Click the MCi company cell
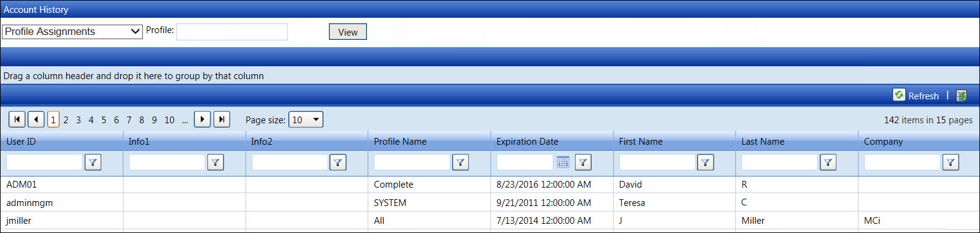This screenshot has width=980, height=233. (x=919, y=221)
